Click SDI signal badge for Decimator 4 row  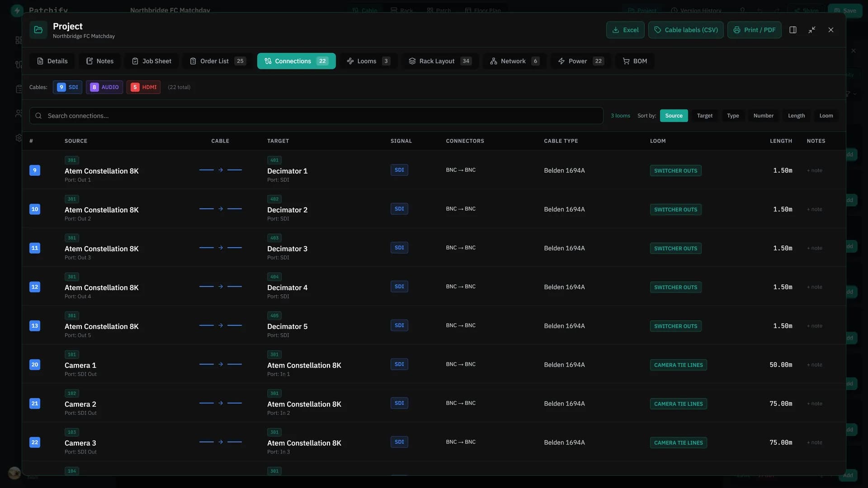tap(399, 286)
